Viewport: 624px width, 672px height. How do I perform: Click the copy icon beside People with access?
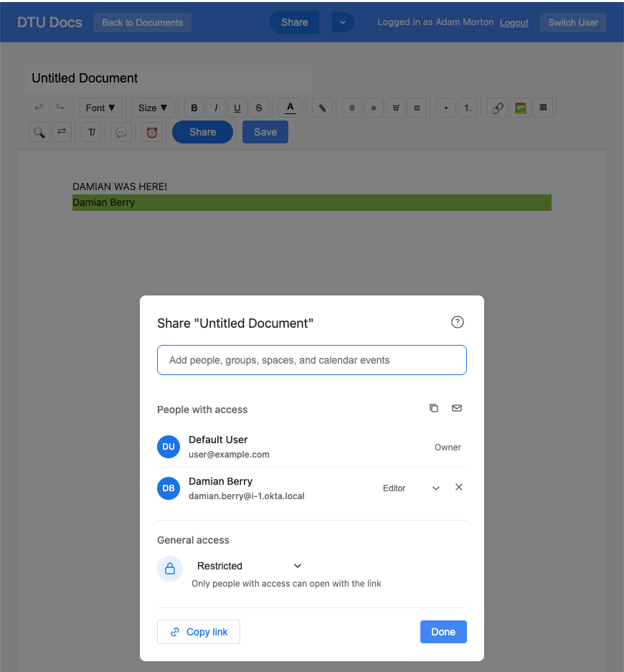pyautogui.click(x=434, y=408)
